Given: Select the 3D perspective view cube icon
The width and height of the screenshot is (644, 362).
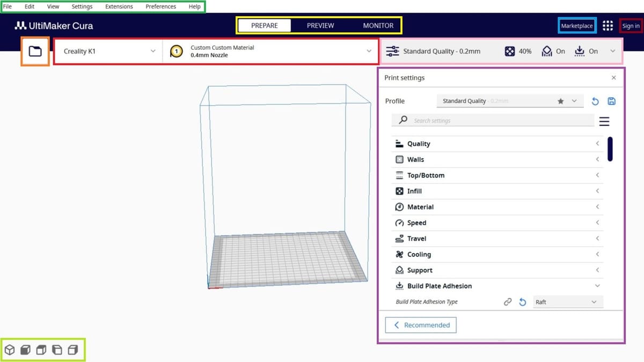Looking at the screenshot, I should point(10,350).
